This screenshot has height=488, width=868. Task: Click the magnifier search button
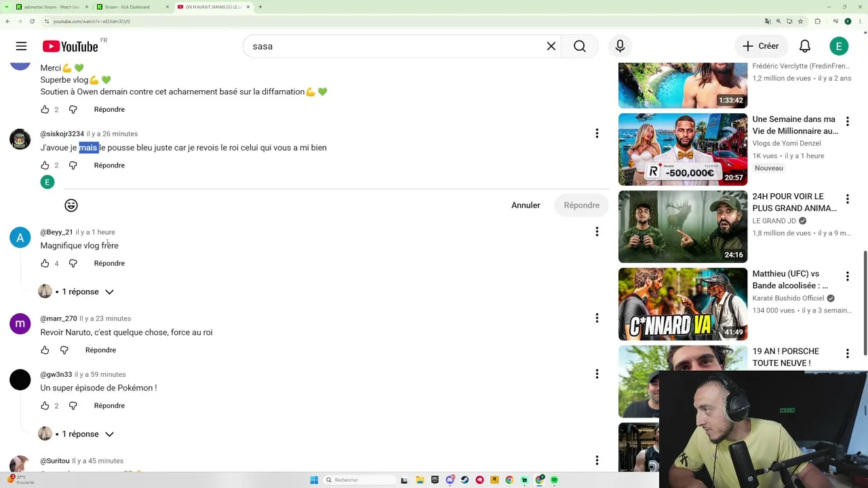580,46
